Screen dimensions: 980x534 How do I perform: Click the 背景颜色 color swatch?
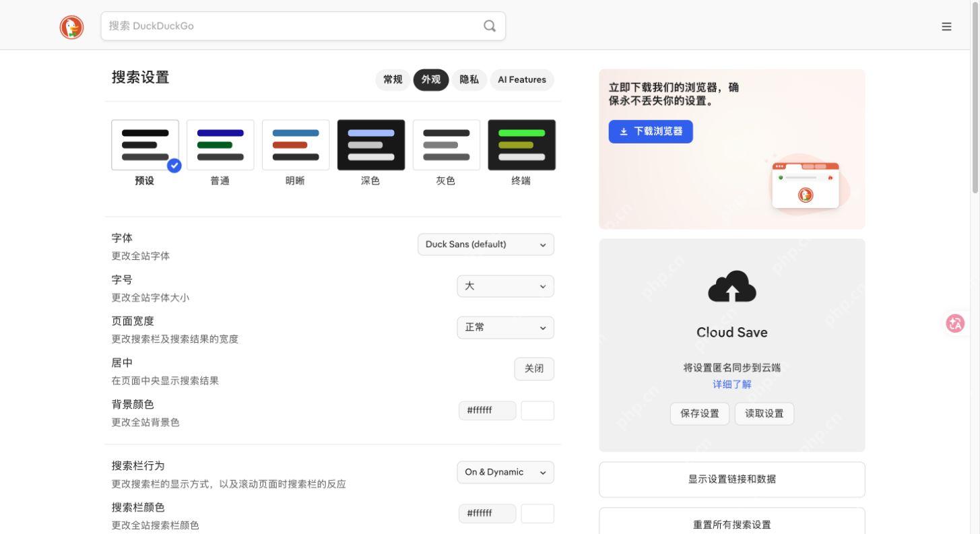(537, 411)
